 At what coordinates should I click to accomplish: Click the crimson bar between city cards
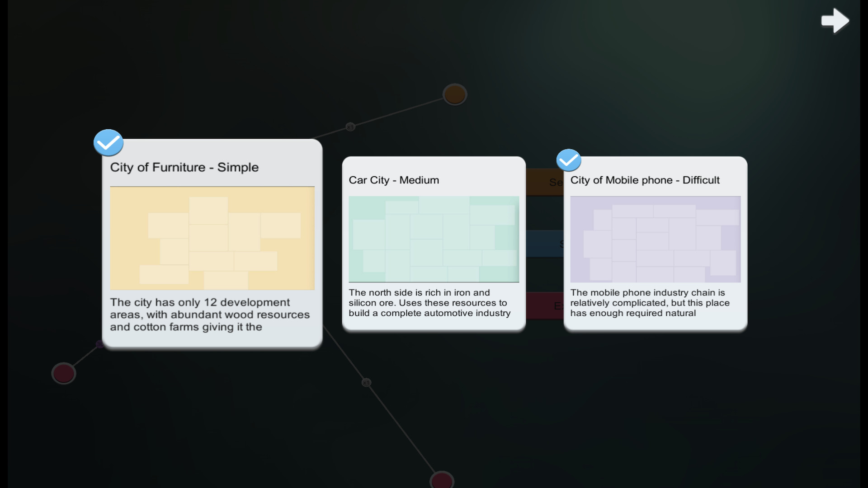pyautogui.click(x=545, y=305)
